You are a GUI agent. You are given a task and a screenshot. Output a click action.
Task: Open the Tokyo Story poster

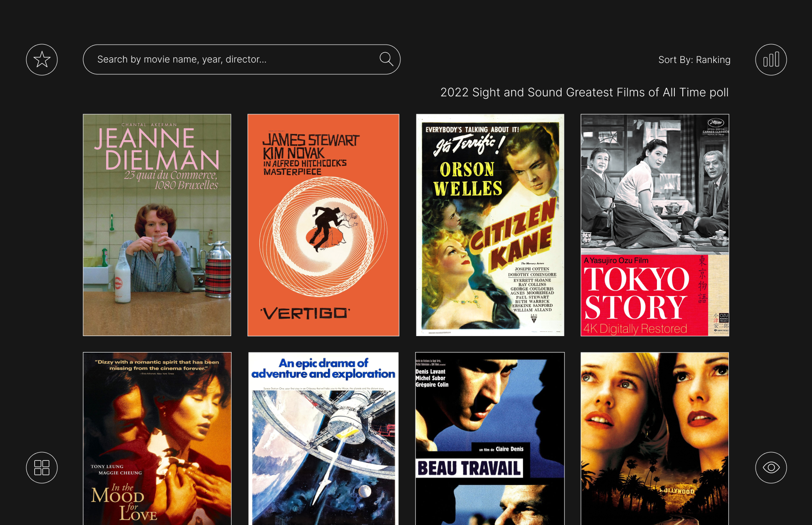point(655,225)
